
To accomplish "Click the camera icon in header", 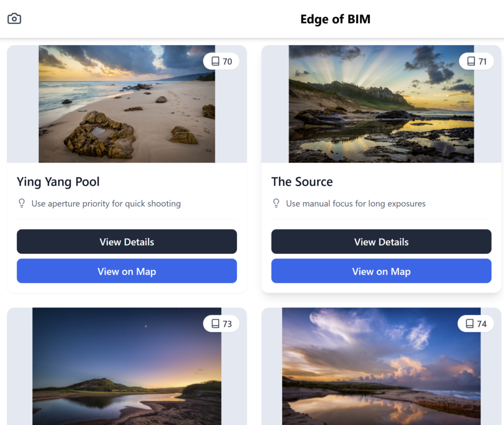I will (14, 19).
